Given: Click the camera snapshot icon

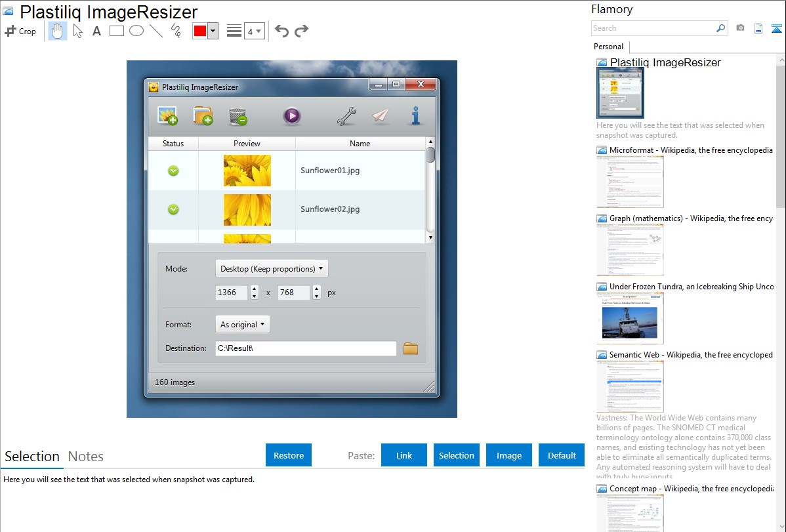Looking at the screenshot, I should tap(740, 28).
